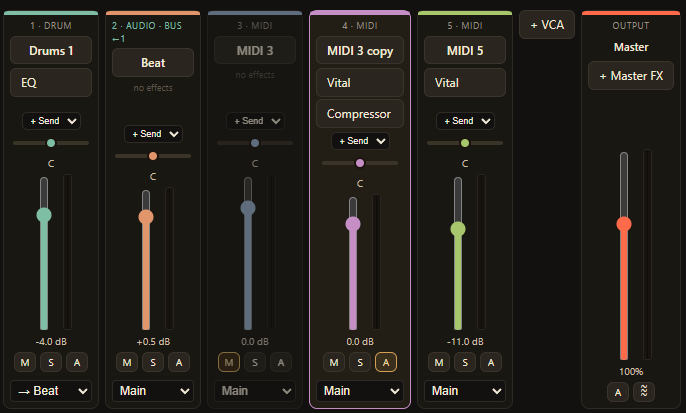
Task: Click the MIDI 3 volume fader handle
Action: coord(248,208)
